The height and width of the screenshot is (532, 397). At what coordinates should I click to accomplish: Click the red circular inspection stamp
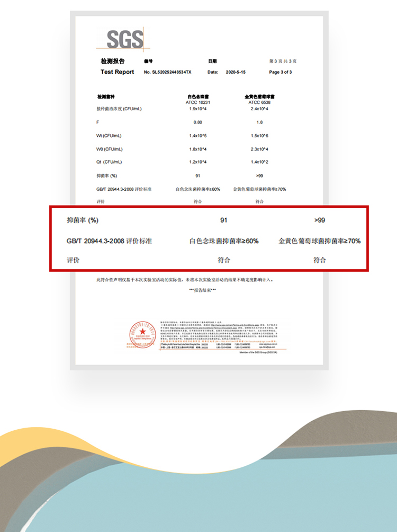[141, 336]
